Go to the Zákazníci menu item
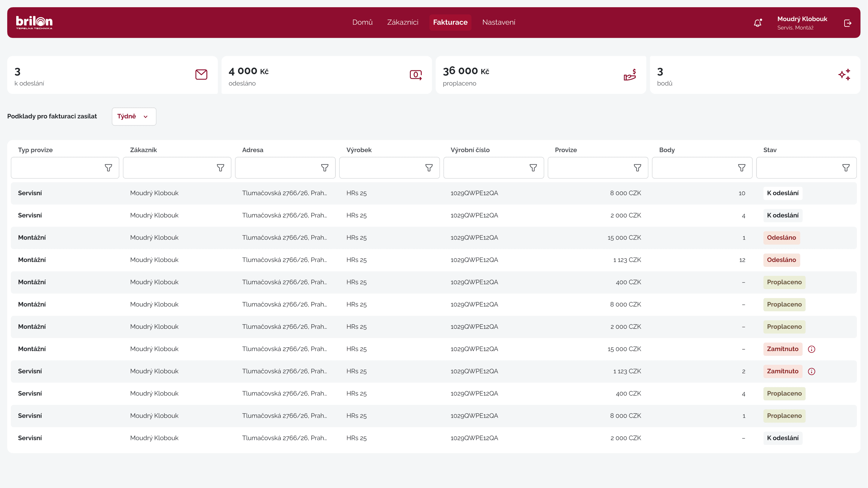This screenshot has width=868, height=488. coord(402,22)
